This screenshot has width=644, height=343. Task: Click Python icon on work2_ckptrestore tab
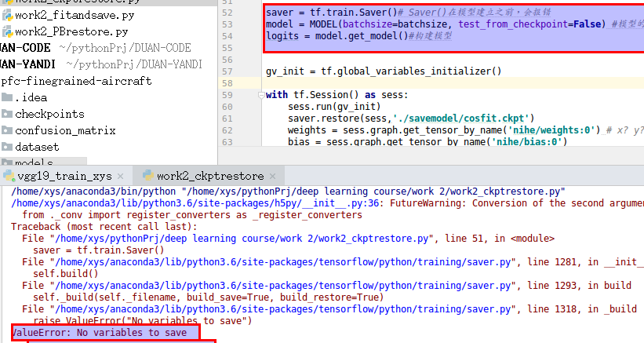coord(148,176)
